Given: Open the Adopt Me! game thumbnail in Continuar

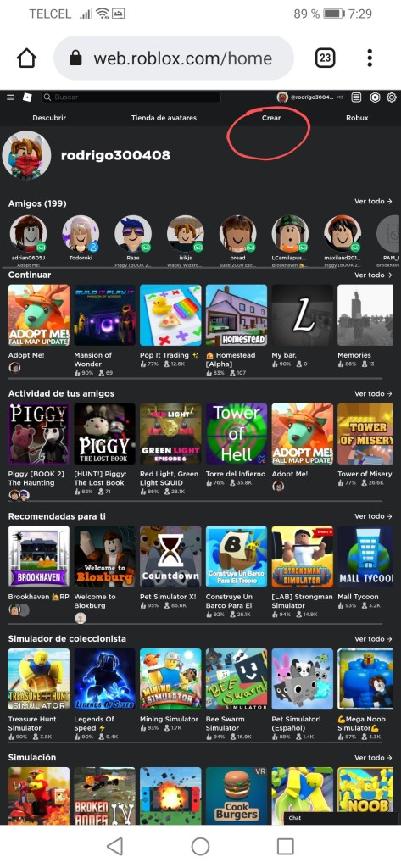Looking at the screenshot, I should tap(39, 315).
